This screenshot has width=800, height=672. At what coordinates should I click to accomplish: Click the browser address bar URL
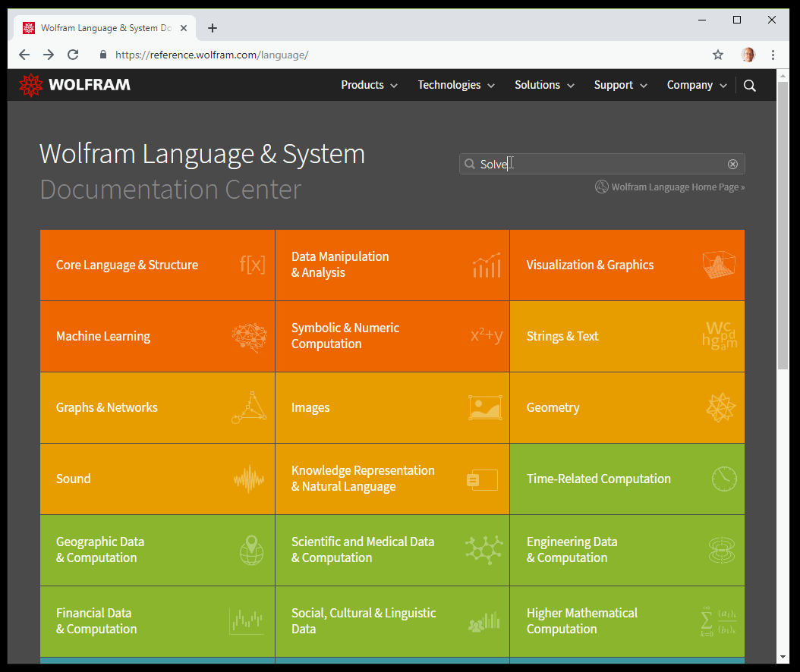pyautogui.click(x=212, y=55)
